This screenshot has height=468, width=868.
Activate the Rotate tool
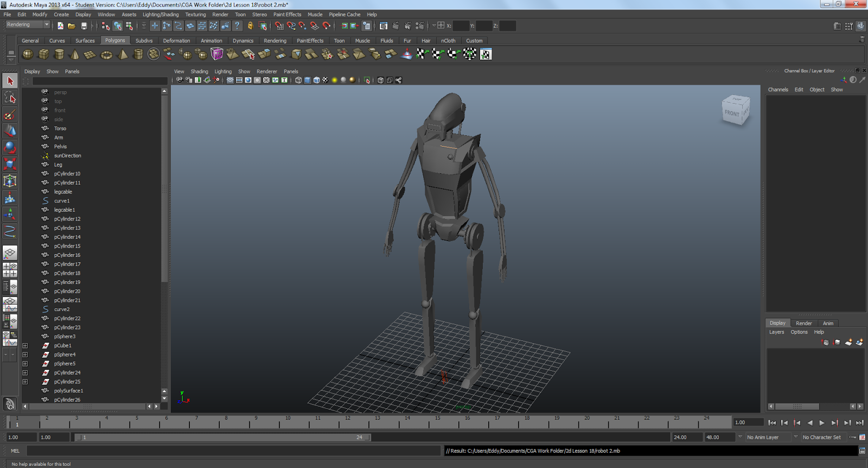pos(10,148)
